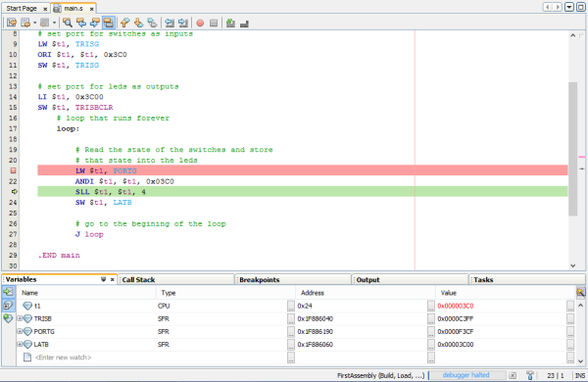Click the change visible columns icon
This screenshot has width=588, height=382.
pos(580,293)
